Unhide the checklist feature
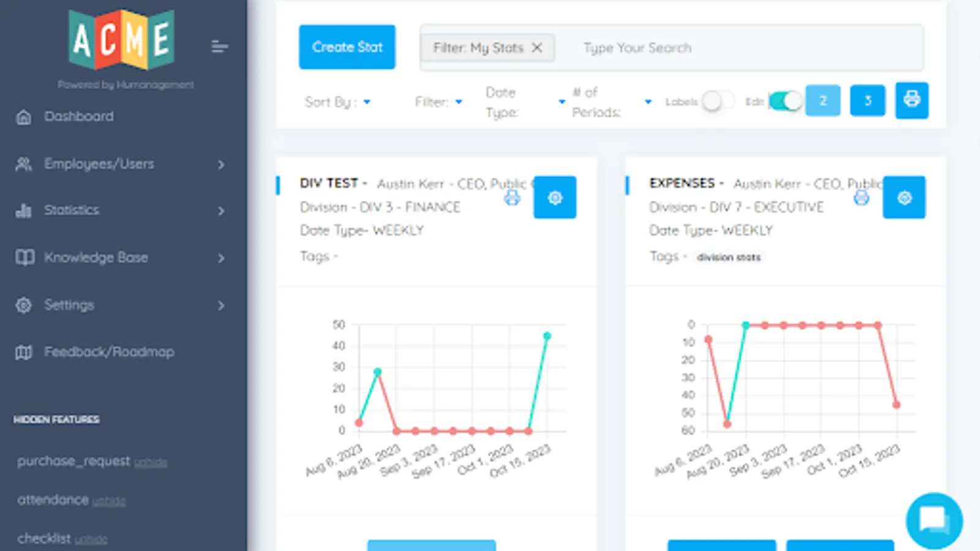This screenshot has height=551, width=980. [91, 539]
